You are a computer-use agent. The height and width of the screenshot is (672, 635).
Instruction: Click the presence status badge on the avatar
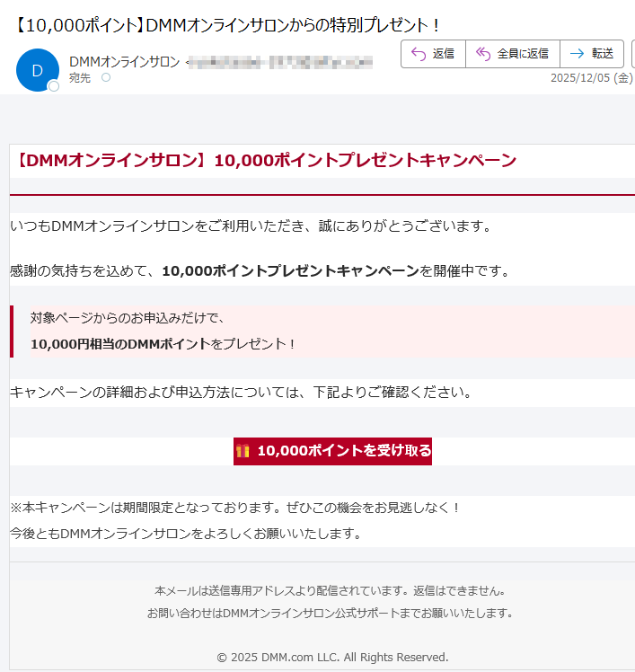(54, 86)
